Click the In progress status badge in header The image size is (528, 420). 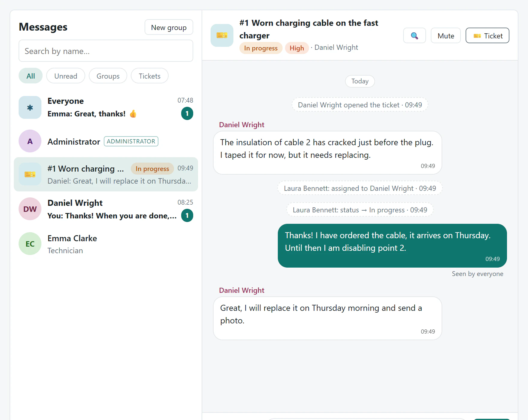click(261, 48)
